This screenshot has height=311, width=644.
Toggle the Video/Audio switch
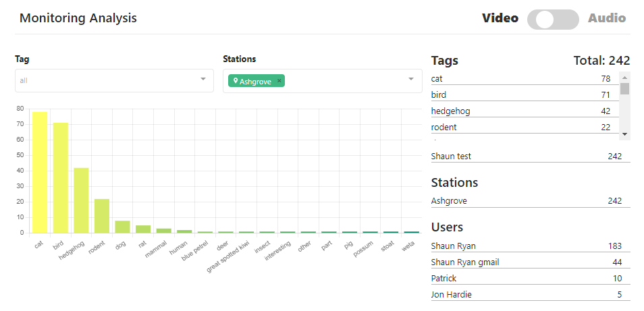[x=552, y=20]
